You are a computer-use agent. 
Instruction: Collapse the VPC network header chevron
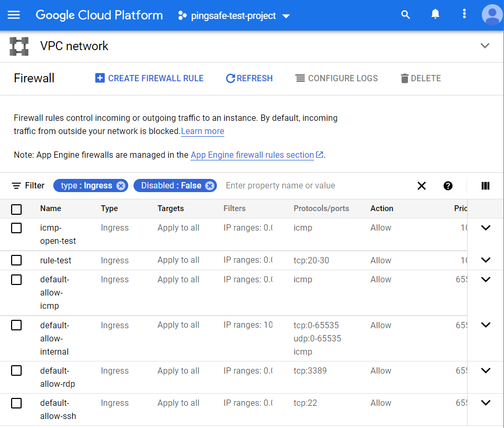tap(485, 46)
